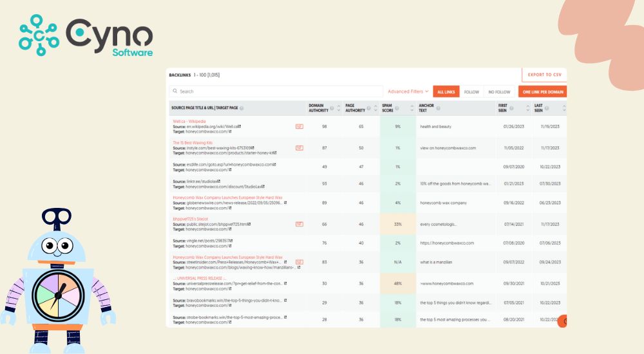Open The 15 Best Waxing Kits link
Viewport: 644px width, 354px height.
[x=193, y=142]
